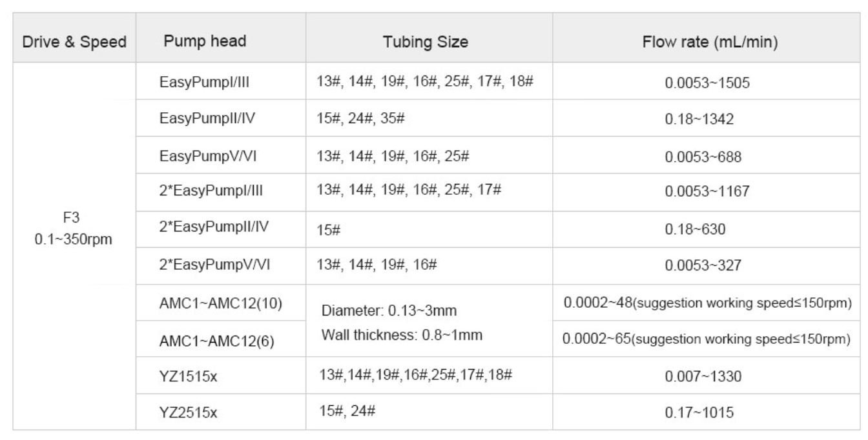868x440 pixels.
Task: Click the Drive & Speed column header
Action: 74,43
